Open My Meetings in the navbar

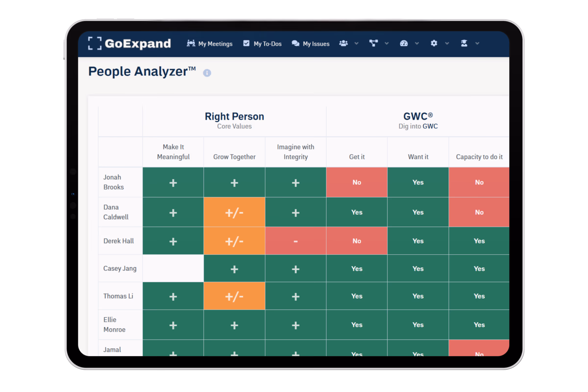[x=209, y=44]
